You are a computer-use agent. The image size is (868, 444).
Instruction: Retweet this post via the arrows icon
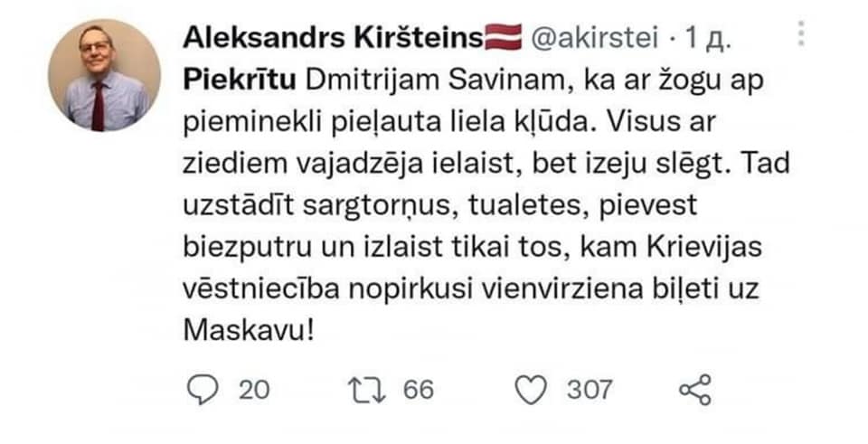coord(367,390)
